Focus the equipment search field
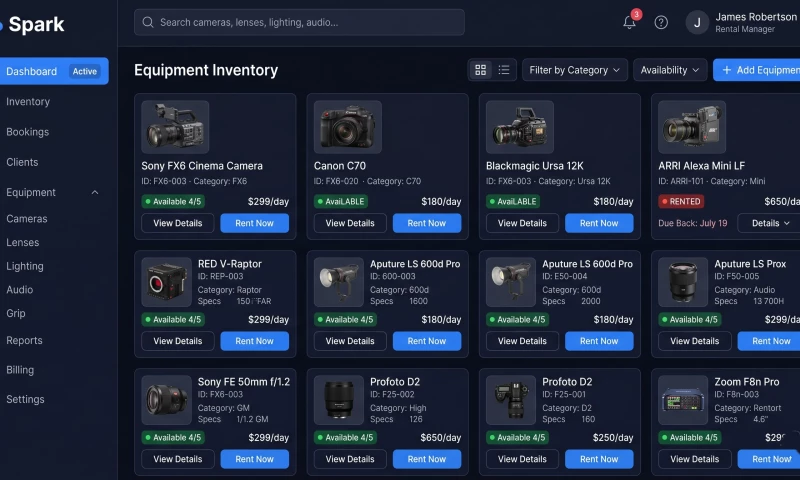The image size is (800, 480). pos(299,22)
